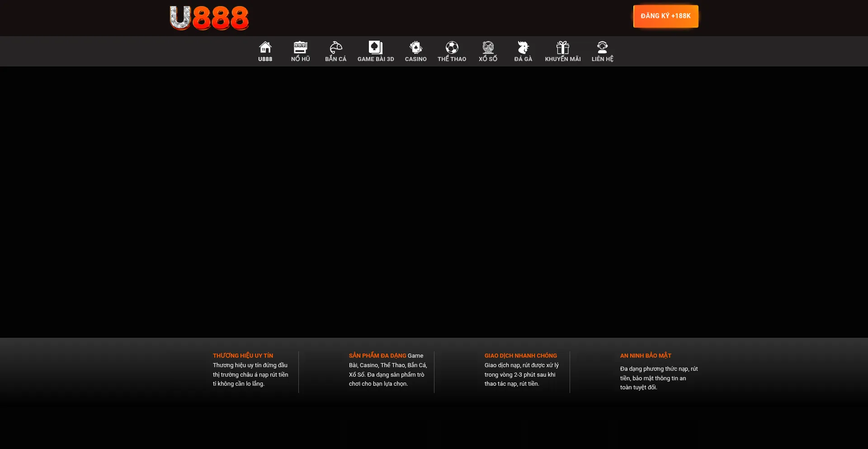Click the paragraph under AN NINH BẢO MẬT

click(x=658, y=378)
